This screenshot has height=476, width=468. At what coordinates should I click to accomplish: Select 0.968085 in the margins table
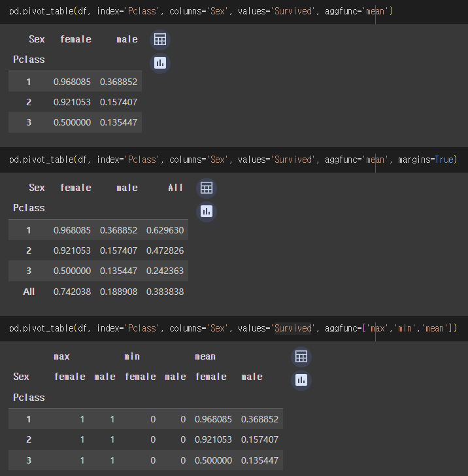[72, 230]
